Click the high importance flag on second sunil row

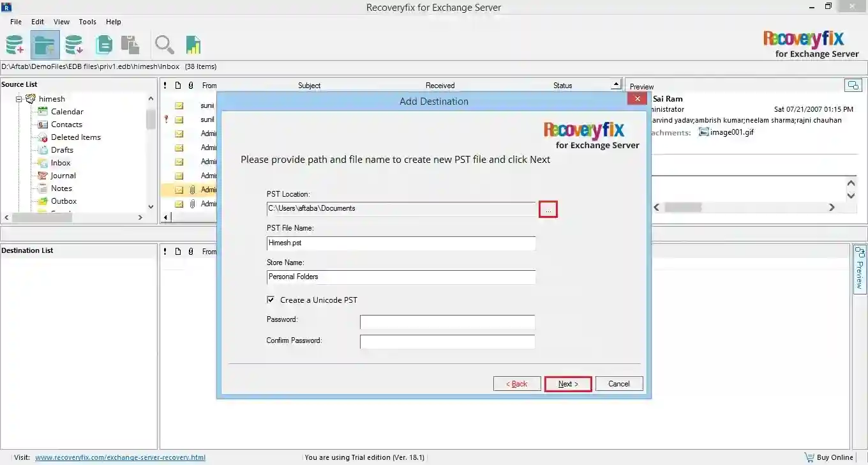[x=166, y=119]
